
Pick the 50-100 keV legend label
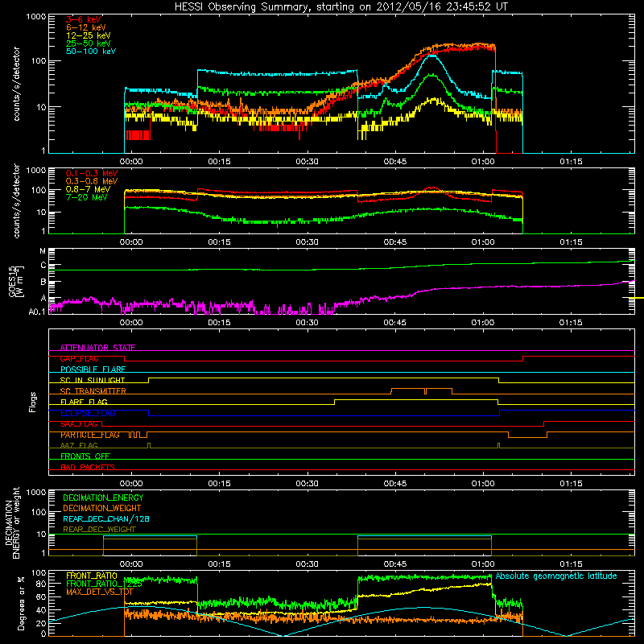[91, 52]
